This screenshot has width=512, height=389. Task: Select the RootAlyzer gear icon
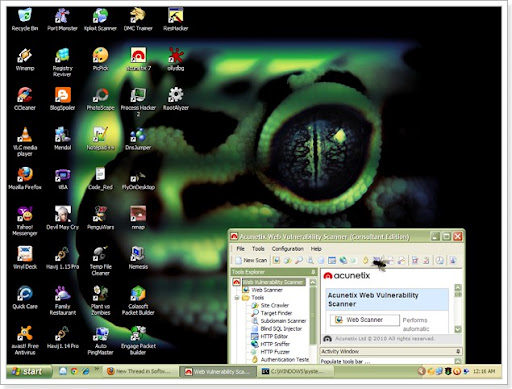(x=176, y=98)
